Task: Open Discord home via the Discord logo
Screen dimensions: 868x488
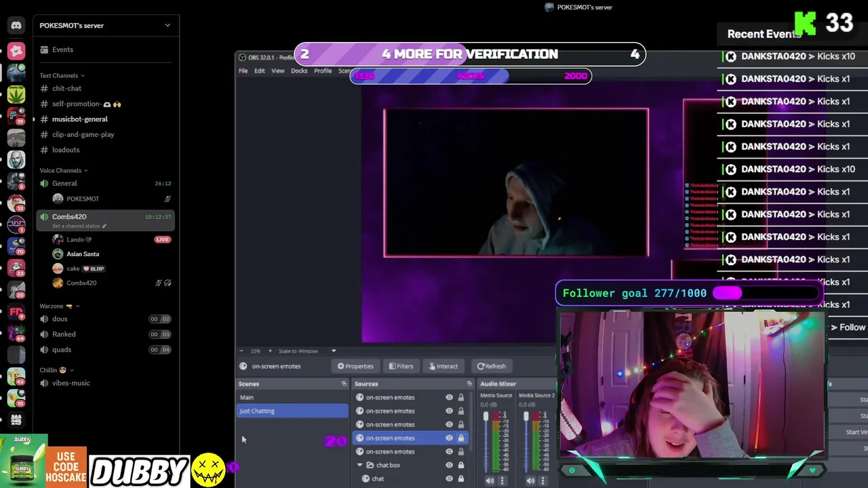Action: click(16, 26)
